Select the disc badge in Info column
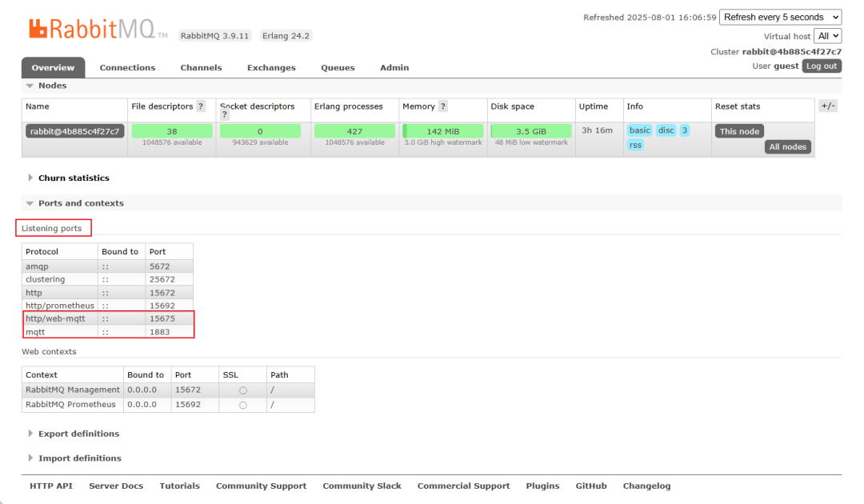864x504 pixels. (x=666, y=130)
